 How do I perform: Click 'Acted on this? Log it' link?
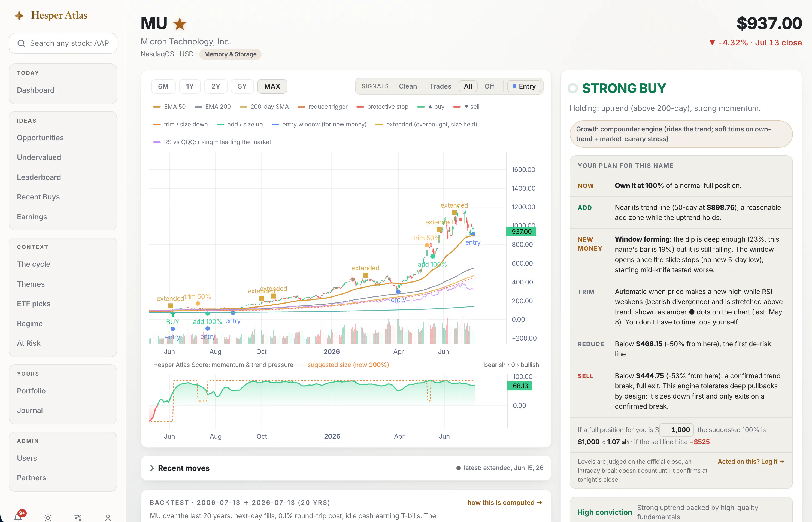pyautogui.click(x=751, y=462)
